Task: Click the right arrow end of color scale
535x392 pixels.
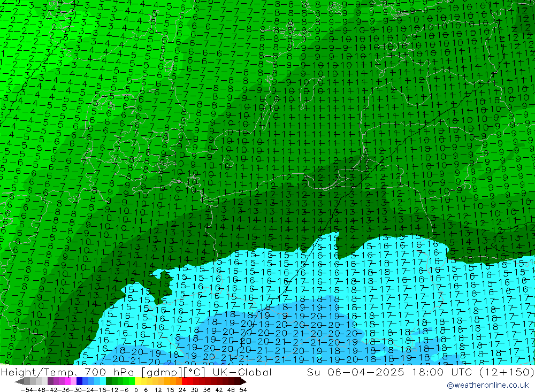Action: coord(243,381)
